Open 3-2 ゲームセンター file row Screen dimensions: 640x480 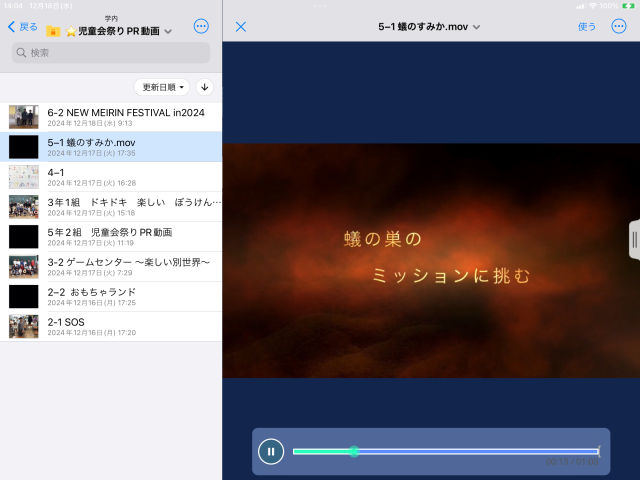coord(111,267)
